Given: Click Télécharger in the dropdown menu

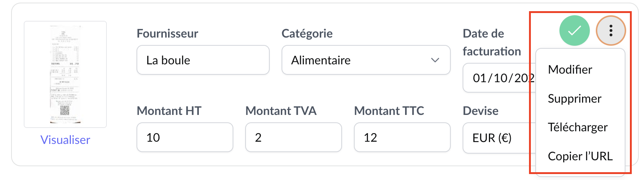Looking at the screenshot, I should click(578, 127).
